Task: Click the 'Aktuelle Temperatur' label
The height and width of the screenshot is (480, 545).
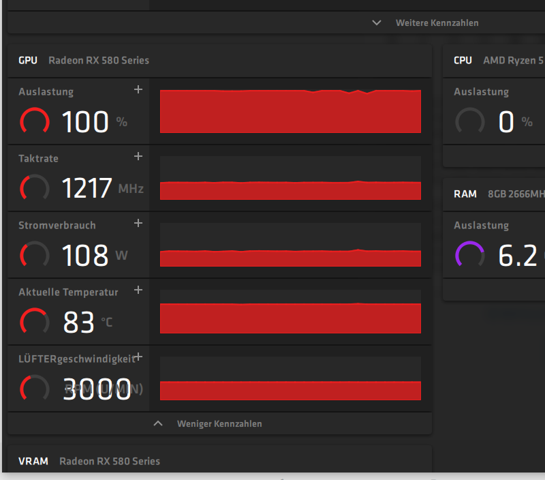Action: (x=68, y=292)
